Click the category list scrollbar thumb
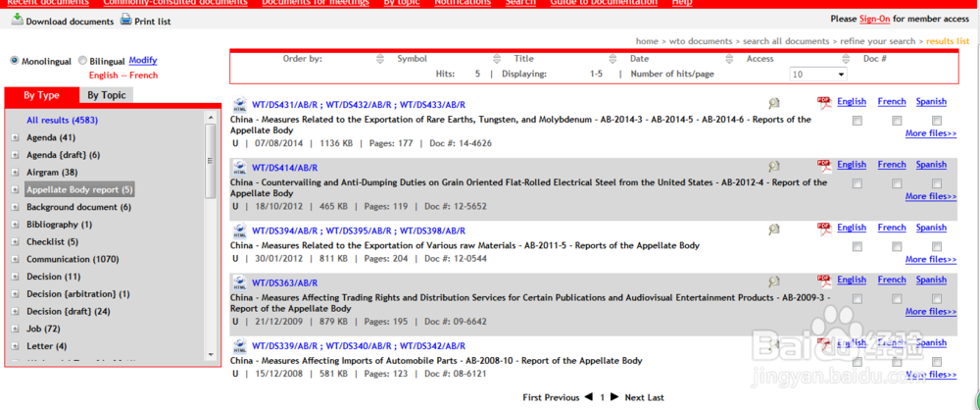The width and height of the screenshot is (980, 410). [x=210, y=160]
